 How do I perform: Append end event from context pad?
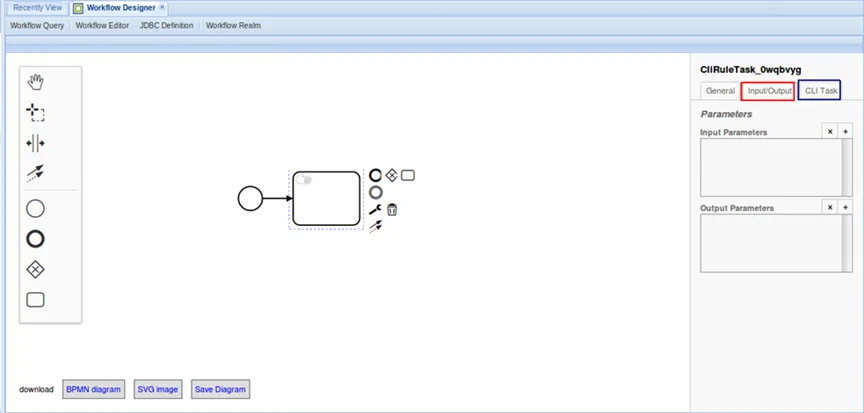tap(375, 176)
